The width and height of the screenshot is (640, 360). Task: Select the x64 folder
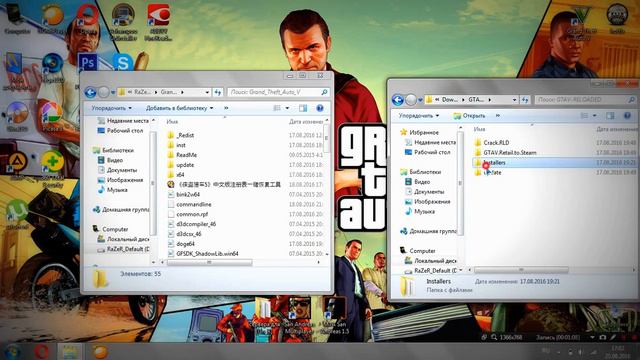click(x=180, y=175)
